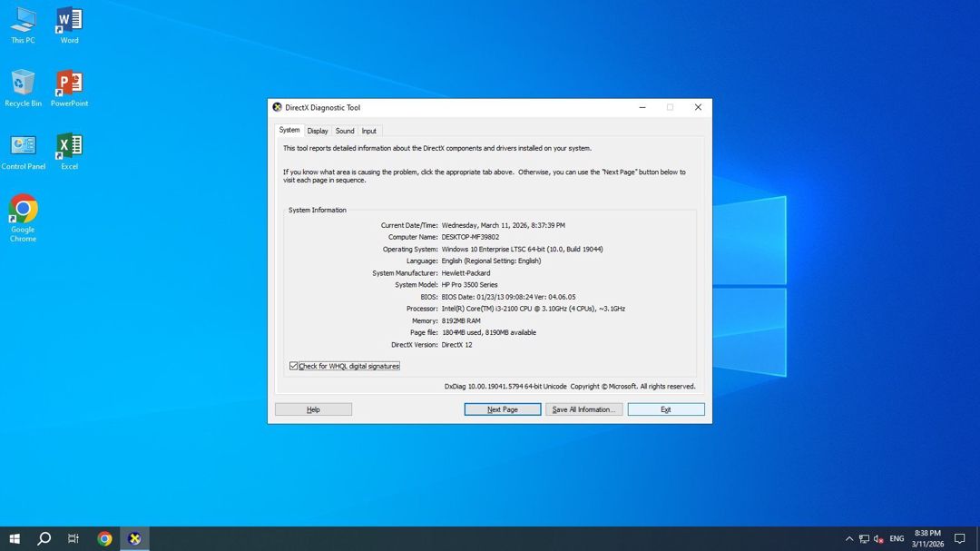The width and height of the screenshot is (980, 551).
Task: Click the Hewlett-Packard manufacturer value
Action: click(x=465, y=273)
